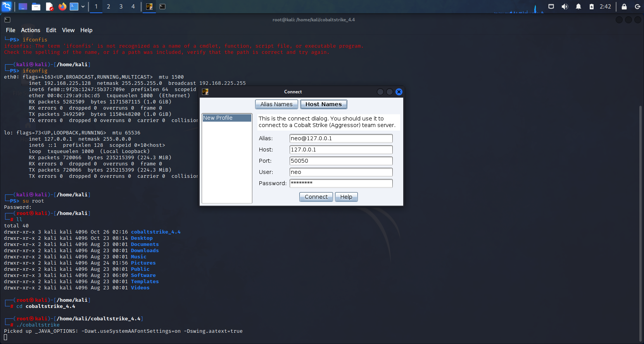Click the wired network status icon

point(551,7)
